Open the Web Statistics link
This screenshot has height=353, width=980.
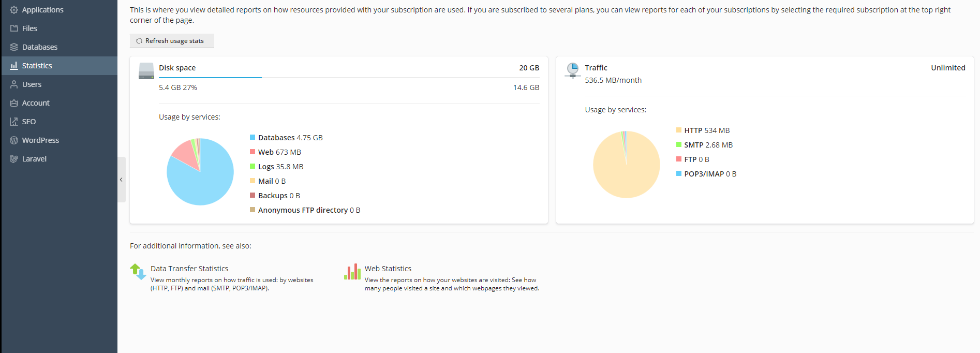coord(388,269)
